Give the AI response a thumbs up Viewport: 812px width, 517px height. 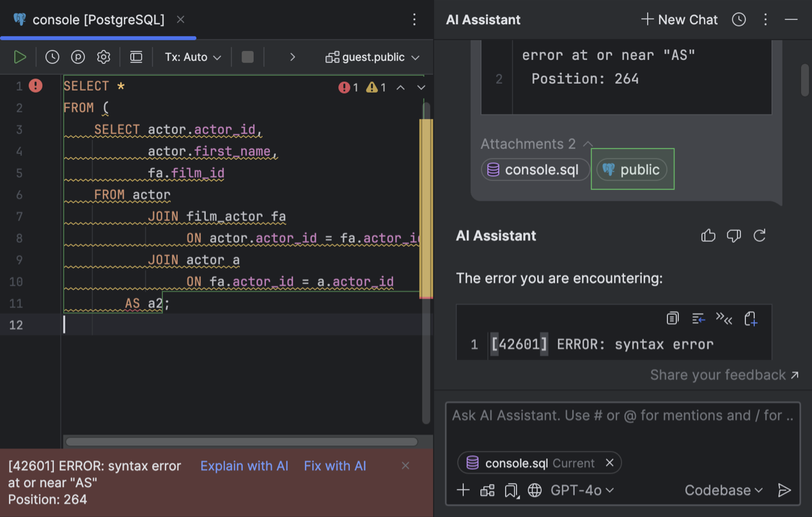tap(708, 235)
